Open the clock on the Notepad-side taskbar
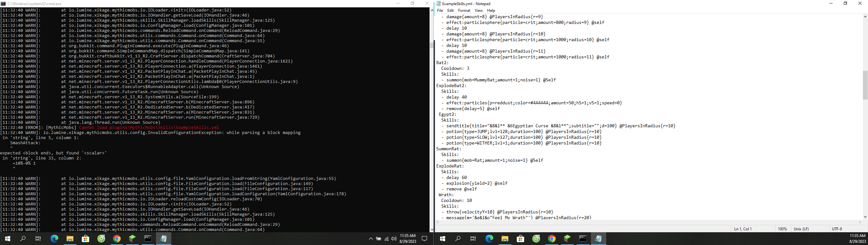868x245 pixels. (x=857, y=239)
